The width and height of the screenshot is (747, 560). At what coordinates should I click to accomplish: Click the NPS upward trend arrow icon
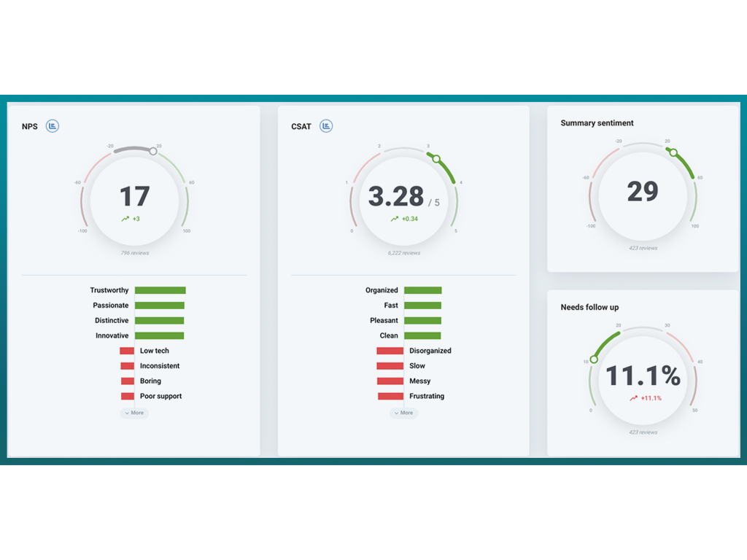coord(125,219)
